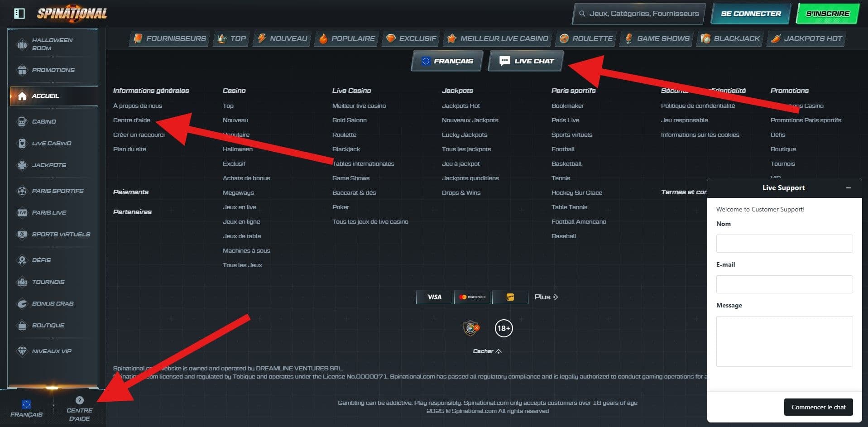
Task: Minimize the Live Support chat panel
Action: pos(848,188)
